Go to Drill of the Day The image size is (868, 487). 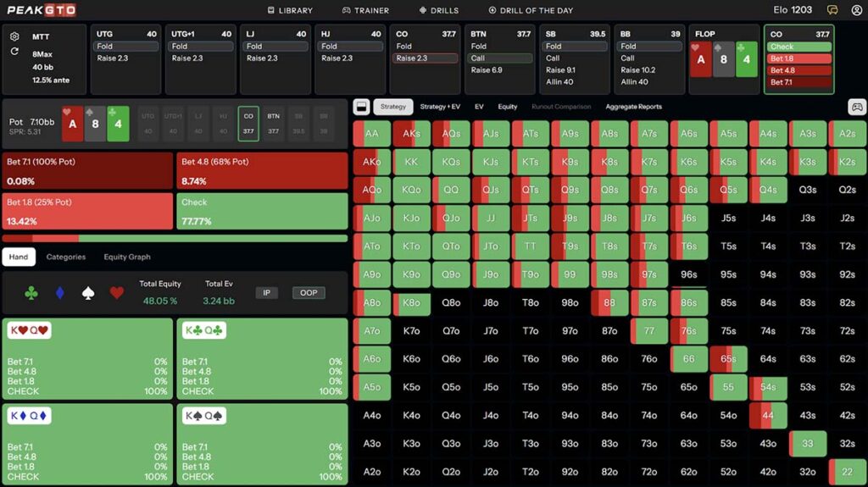pyautogui.click(x=531, y=10)
